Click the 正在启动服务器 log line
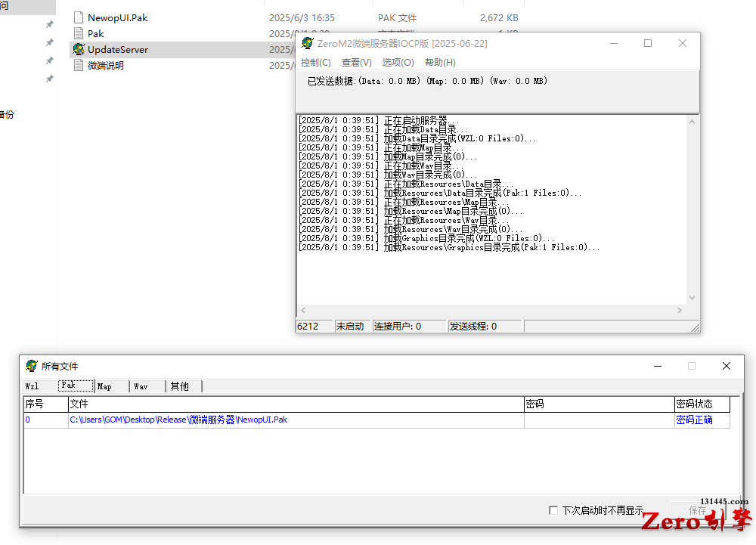This screenshot has width=756, height=545. click(379, 120)
